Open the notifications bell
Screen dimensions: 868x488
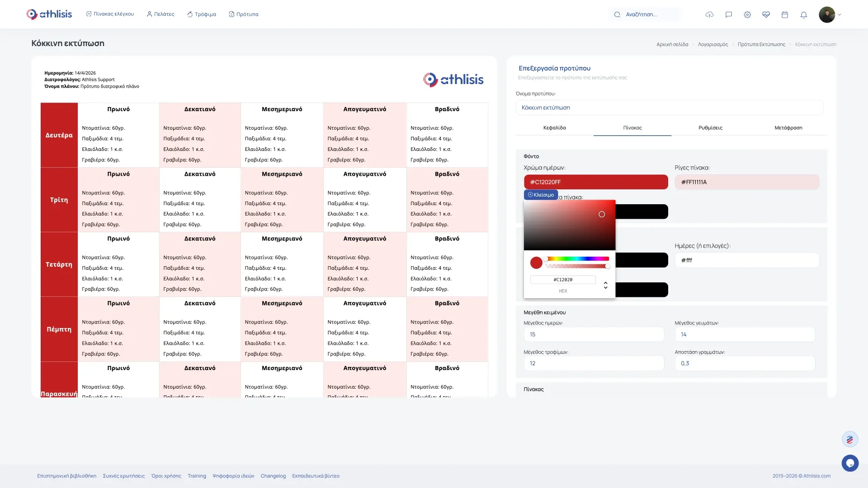coord(803,15)
